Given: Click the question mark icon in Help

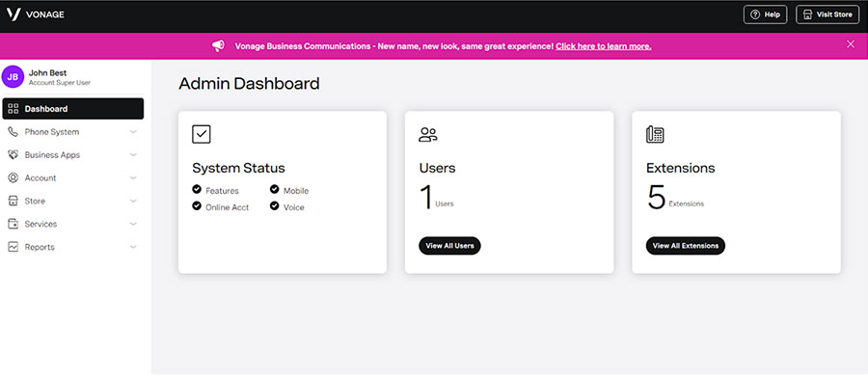Looking at the screenshot, I should 755,14.
